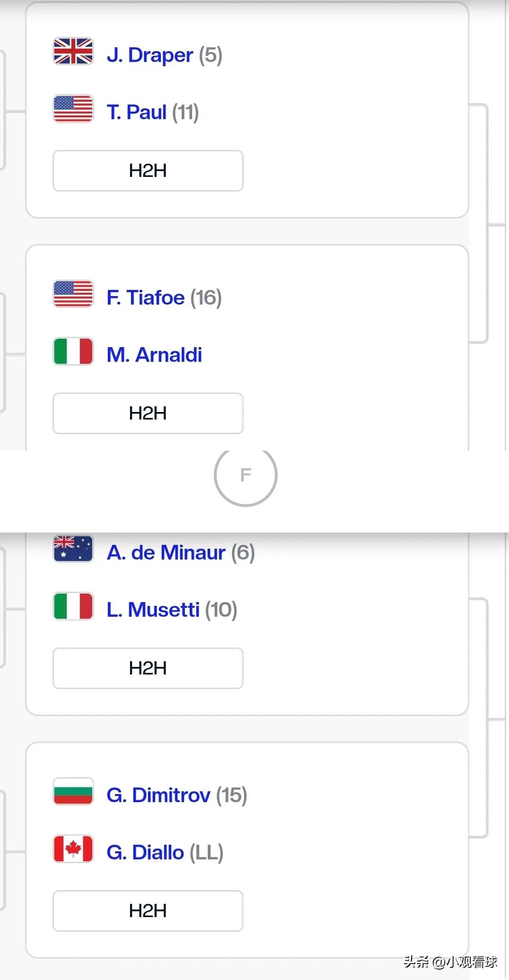Open H2H for Draper vs Paul

(148, 171)
